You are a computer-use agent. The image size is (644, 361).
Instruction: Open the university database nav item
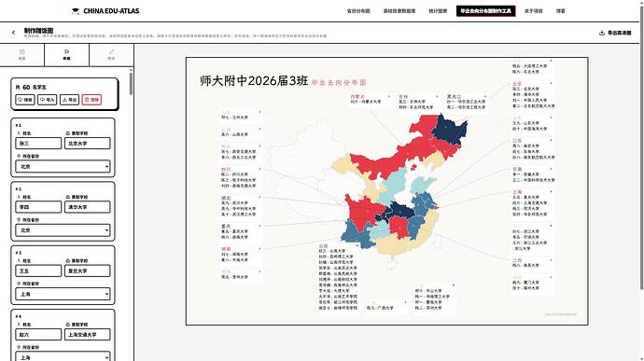click(399, 11)
